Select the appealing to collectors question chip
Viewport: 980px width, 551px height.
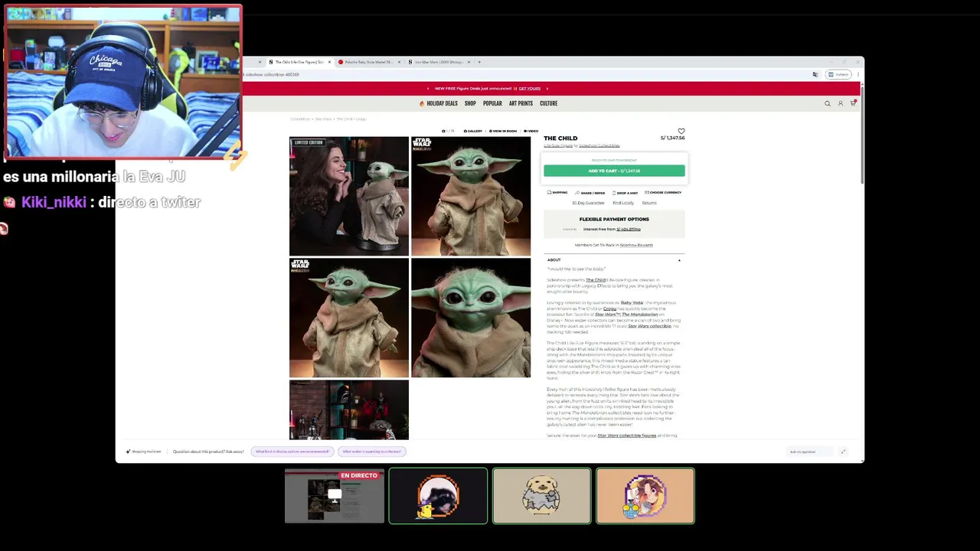(371, 452)
